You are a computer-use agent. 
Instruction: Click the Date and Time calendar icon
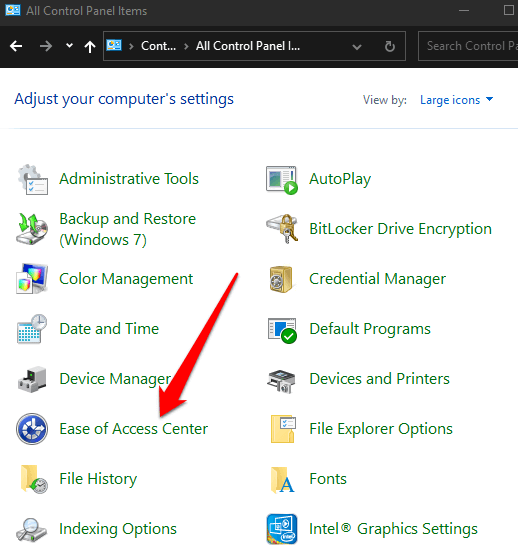click(32, 329)
